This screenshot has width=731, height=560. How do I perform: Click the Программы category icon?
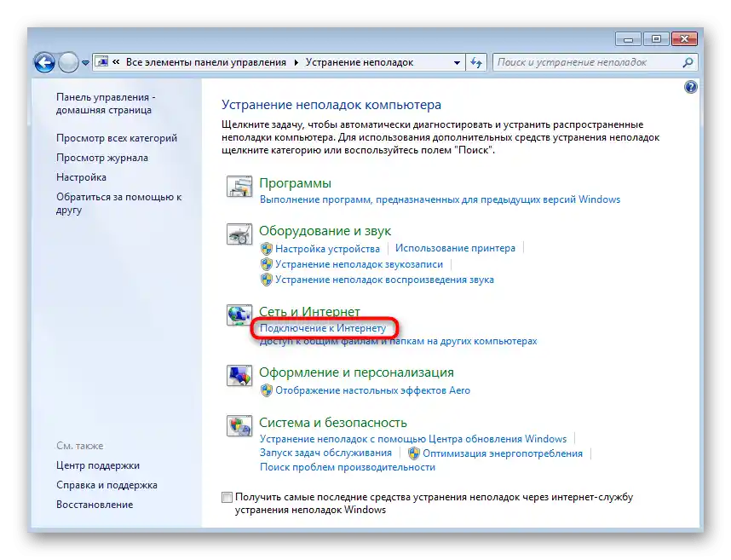pos(239,186)
